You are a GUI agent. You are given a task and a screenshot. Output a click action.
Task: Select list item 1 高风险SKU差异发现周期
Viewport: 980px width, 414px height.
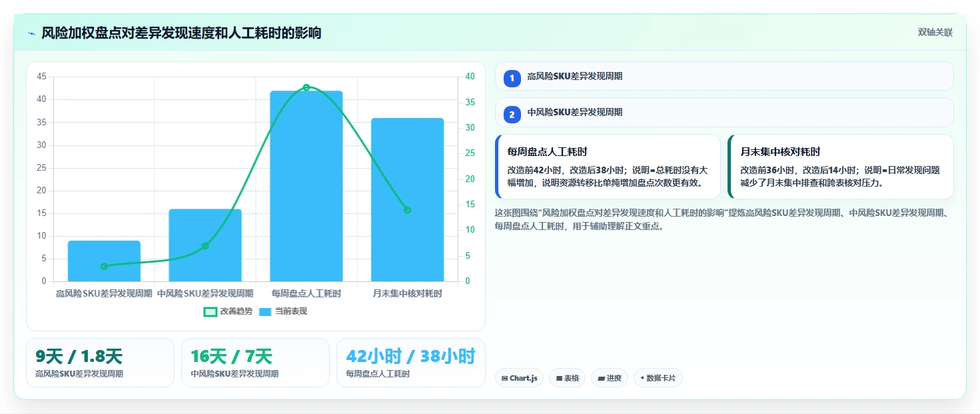pos(724,76)
